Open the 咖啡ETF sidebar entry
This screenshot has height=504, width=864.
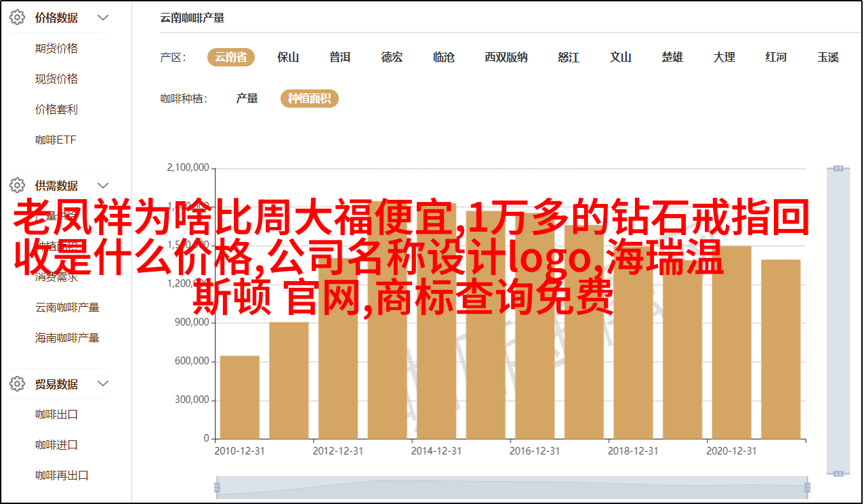[x=56, y=140]
